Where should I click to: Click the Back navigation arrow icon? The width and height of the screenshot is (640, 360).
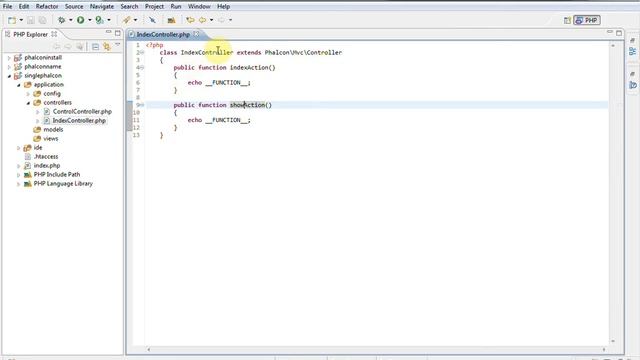click(202, 20)
